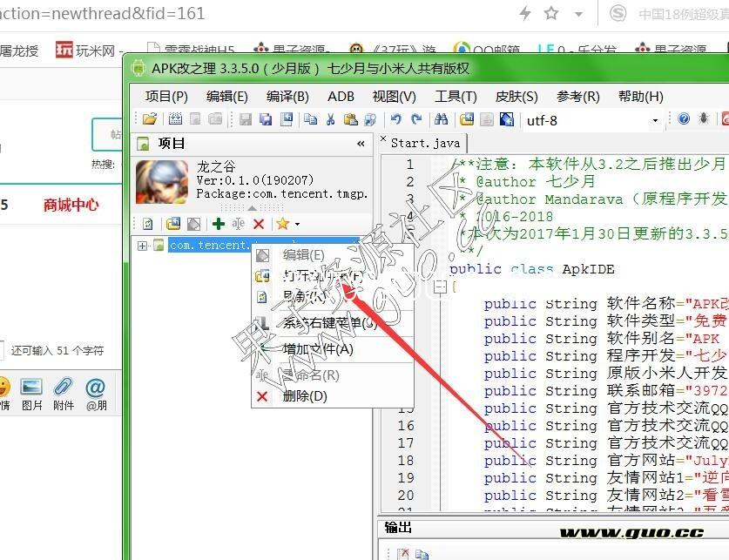Click the 输出 output panel header
The height and width of the screenshot is (560, 729).
pos(398,528)
